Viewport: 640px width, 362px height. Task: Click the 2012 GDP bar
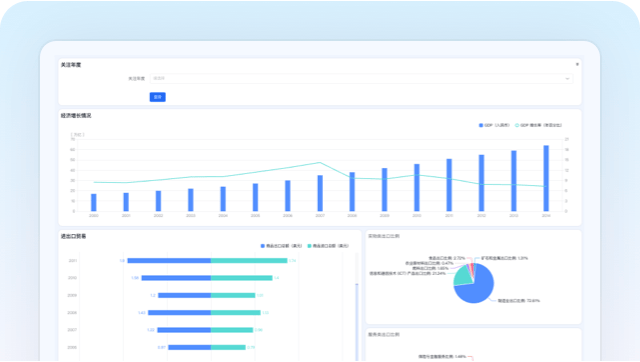pyautogui.click(x=482, y=183)
